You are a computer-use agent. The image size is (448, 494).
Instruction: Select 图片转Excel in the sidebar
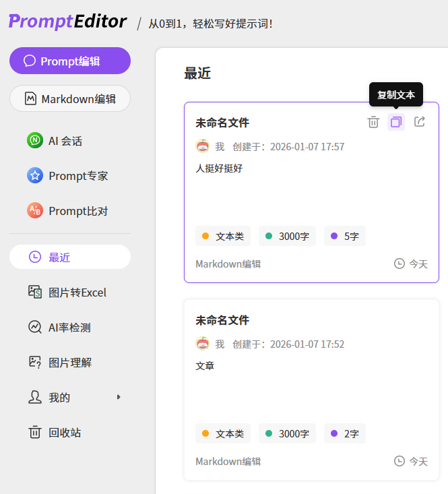point(77,292)
